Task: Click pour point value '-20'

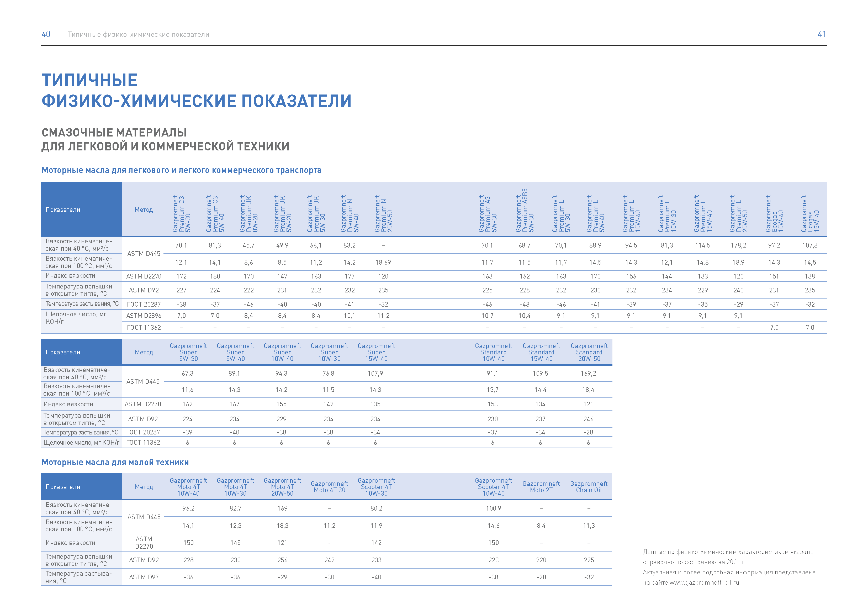Action: click(541, 577)
